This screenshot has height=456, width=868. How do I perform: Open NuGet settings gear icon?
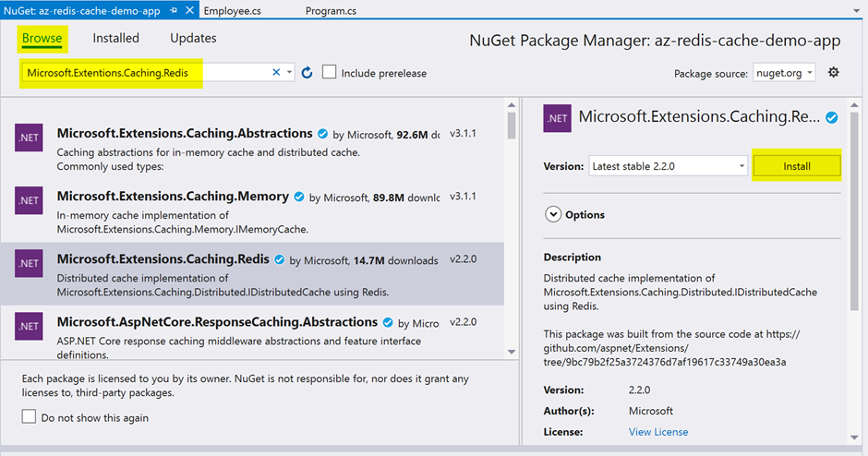click(833, 72)
